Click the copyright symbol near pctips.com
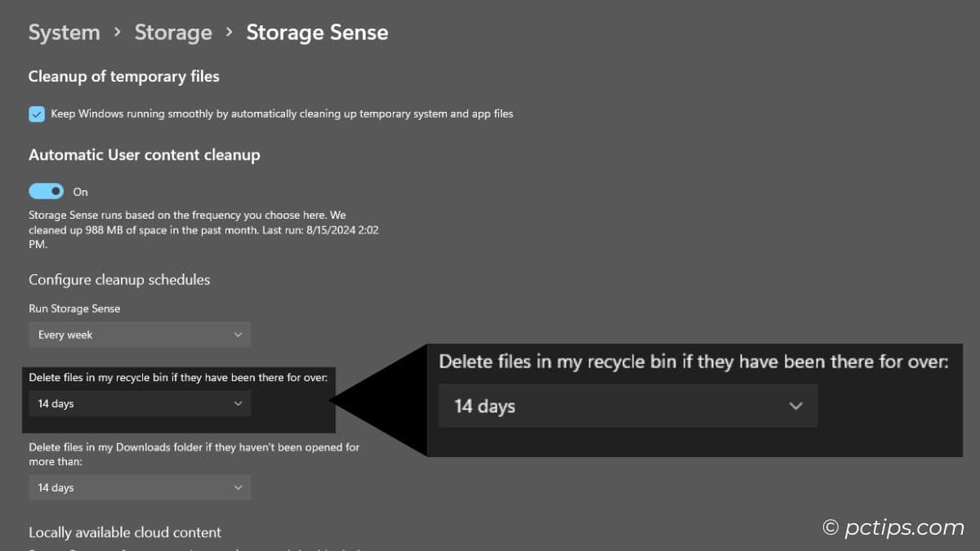Image resolution: width=980 pixels, height=551 pixels. point(830,528)
